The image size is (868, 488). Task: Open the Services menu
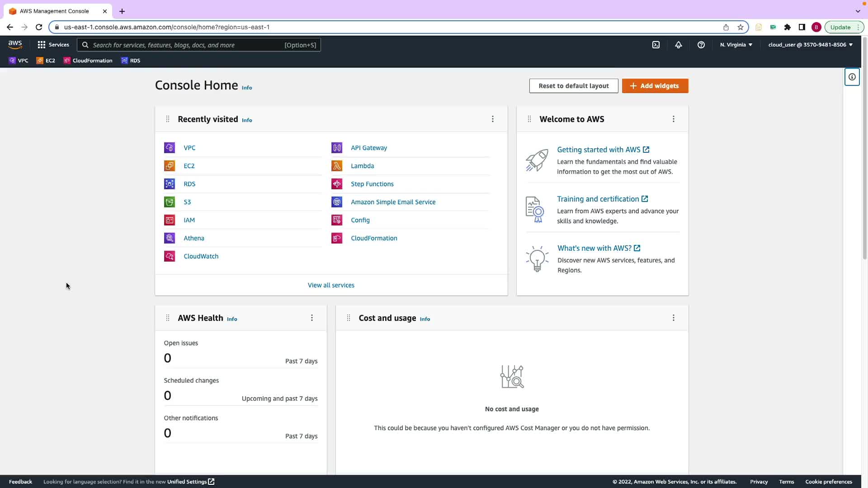click(x=53, y=45)
